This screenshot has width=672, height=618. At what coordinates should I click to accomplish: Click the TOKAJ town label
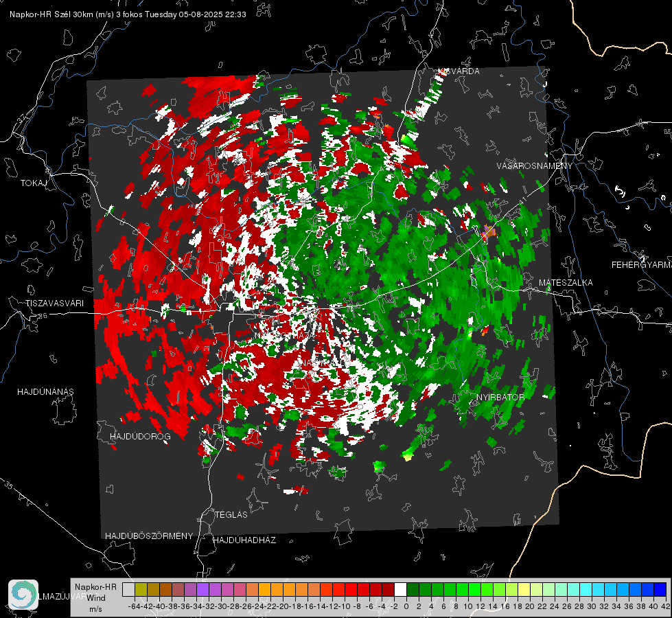34,183
